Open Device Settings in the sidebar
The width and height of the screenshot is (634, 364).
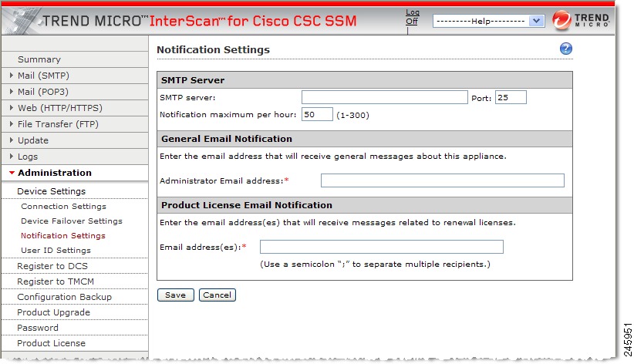pyautogui.click(x=52, y=191)
